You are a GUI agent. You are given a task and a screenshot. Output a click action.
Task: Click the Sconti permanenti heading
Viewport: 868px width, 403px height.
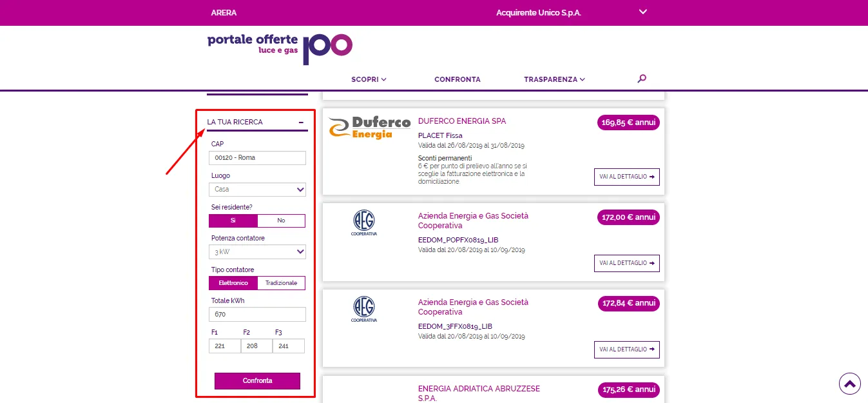pyautogui.click(x=445, y=158)
